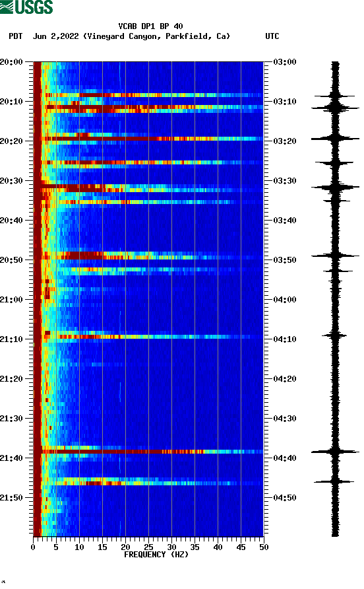The height and width of the screenshot is (589, 364).
Task: Click the '15' frequency tick label
Action: tap(102, 547)
